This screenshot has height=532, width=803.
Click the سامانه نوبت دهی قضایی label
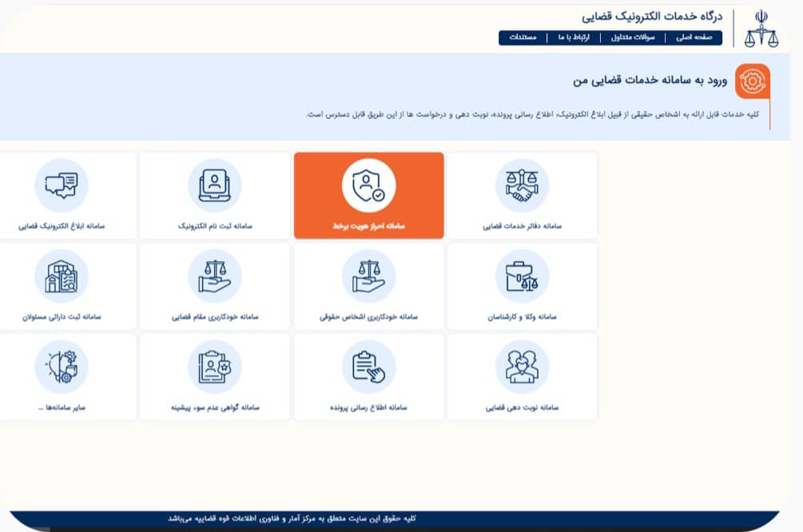[522, 407]
